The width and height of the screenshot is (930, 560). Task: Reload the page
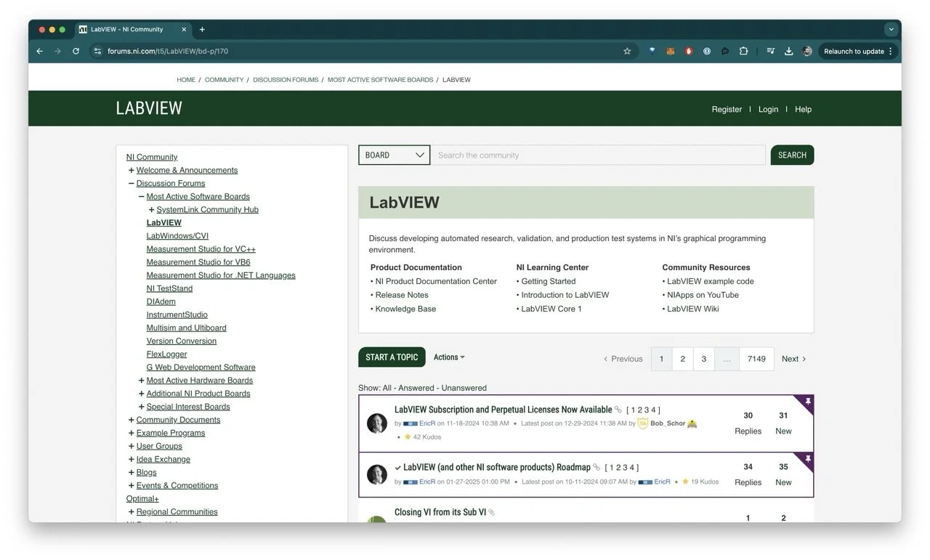coord(76,52)
